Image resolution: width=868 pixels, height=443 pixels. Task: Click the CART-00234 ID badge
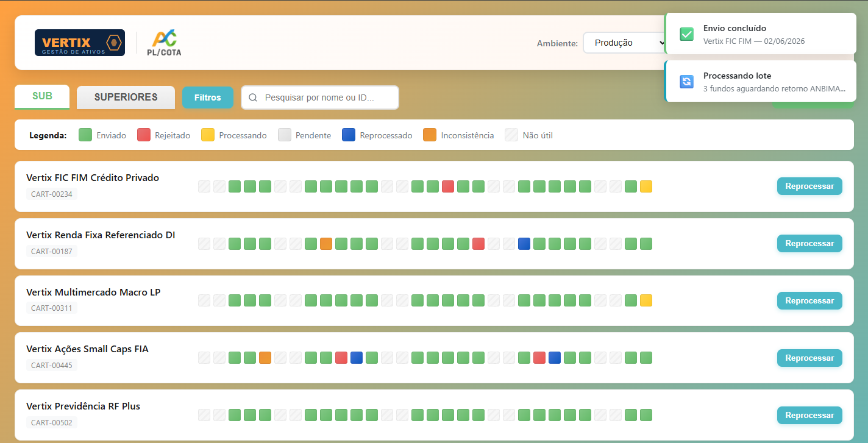[52, 194]
